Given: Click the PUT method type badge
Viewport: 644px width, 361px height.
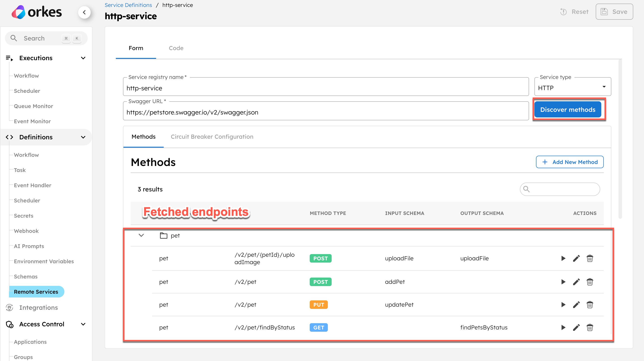Looking at the screenshot, I should (x=318, y=304).
